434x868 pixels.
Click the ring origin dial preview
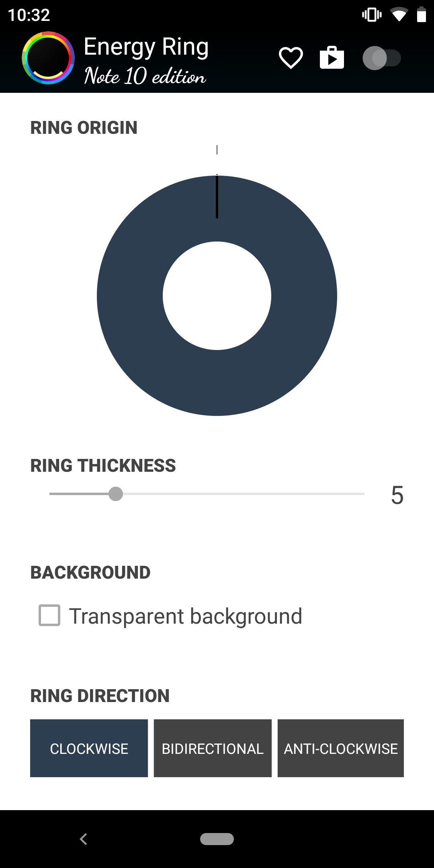pos(217,296)
